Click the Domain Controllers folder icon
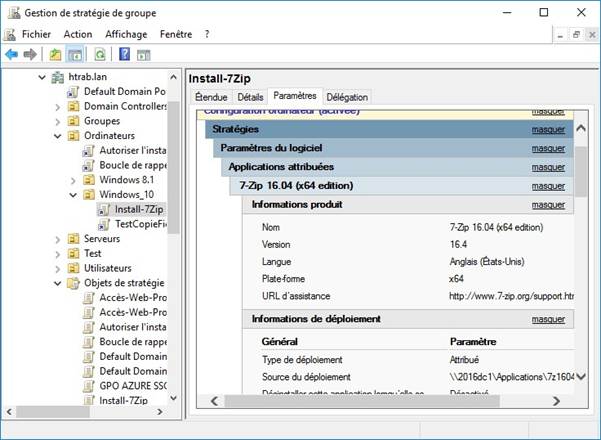This screenshot has width=601, height=440. pos(73,106)
